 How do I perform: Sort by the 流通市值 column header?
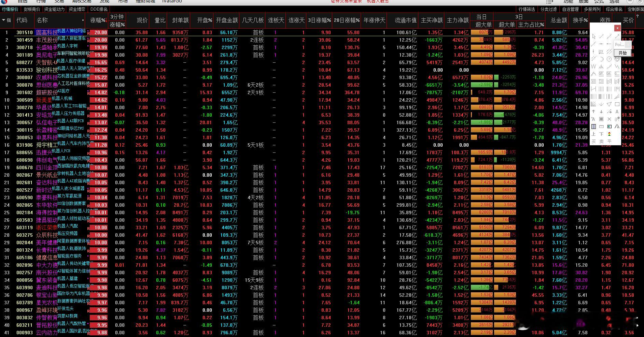(406, 20)
